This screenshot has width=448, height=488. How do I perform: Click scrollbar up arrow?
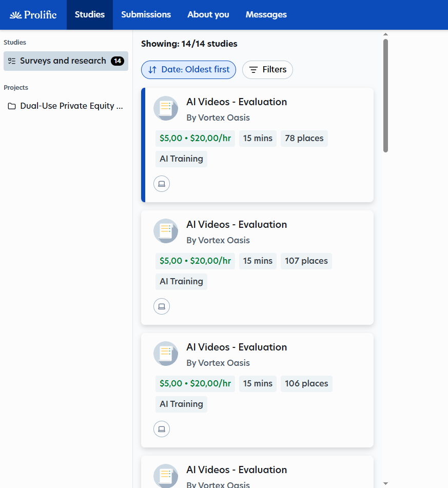[x=385, y=34]
